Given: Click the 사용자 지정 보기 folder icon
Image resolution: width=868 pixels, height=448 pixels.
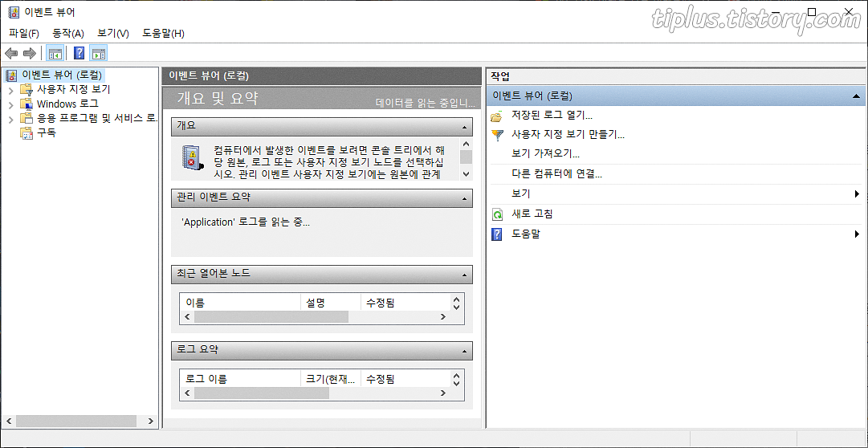Looking at the screenshot, I should 26,89.
